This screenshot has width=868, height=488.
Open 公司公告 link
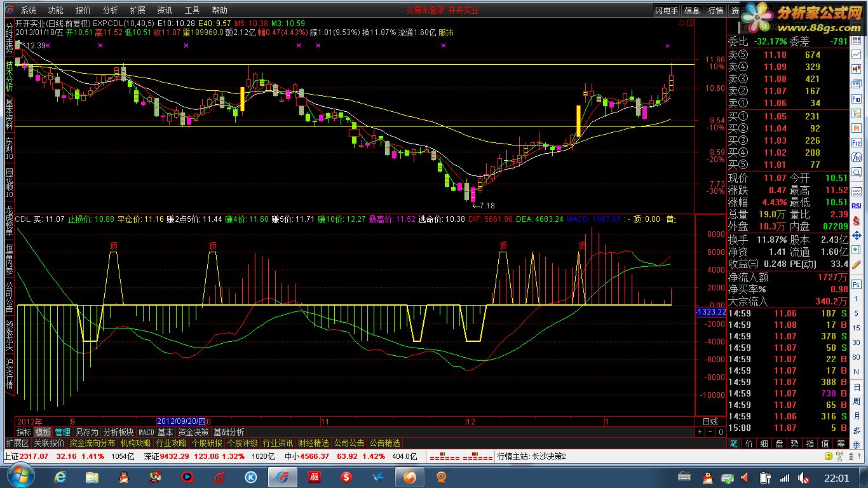(349, 443)
